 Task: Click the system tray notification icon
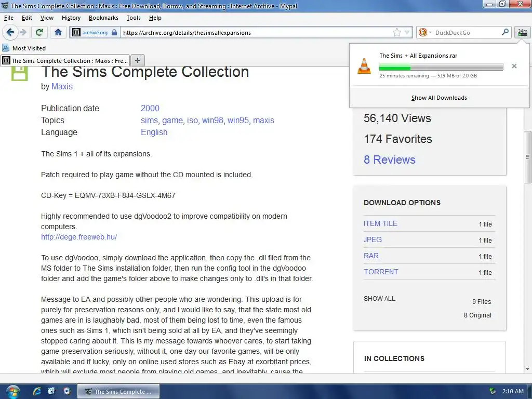click(x=493, y=391)
